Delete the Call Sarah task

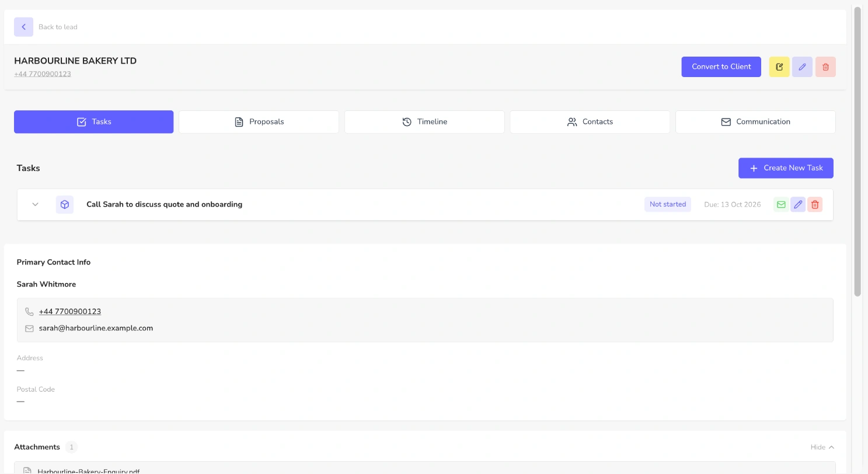pyautogui.click(x=815, y=204)
